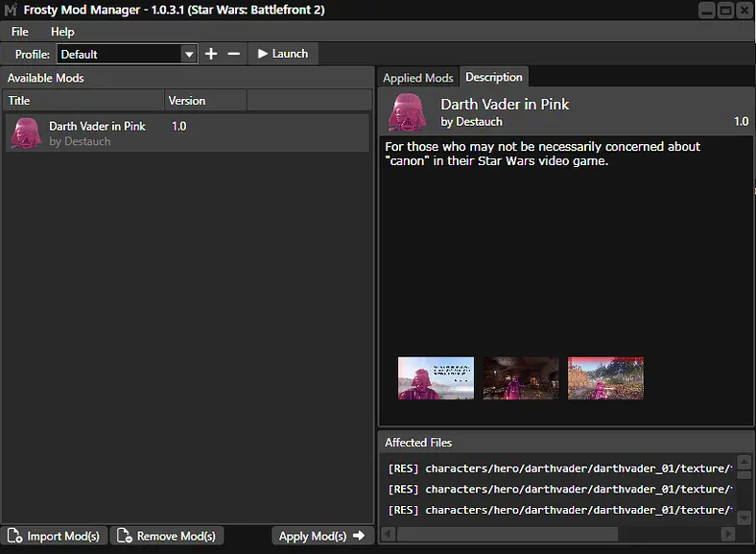Click the Affected Files scroll up arrow
The width and height of the screenshot is (756, 554).
pos(744,462)
